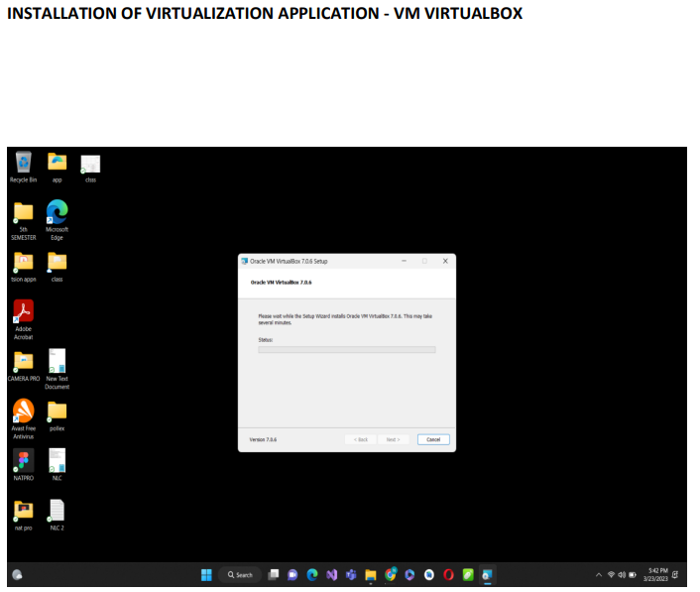Select the VirtualBox Setup taskbar item
The image size is (700, 592).
(488, 575)
